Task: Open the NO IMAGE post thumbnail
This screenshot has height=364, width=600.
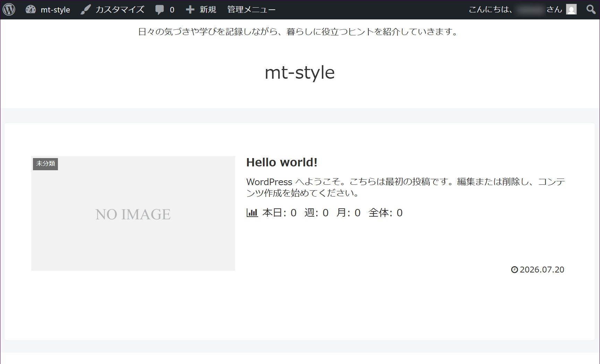Action: [133, 213]
